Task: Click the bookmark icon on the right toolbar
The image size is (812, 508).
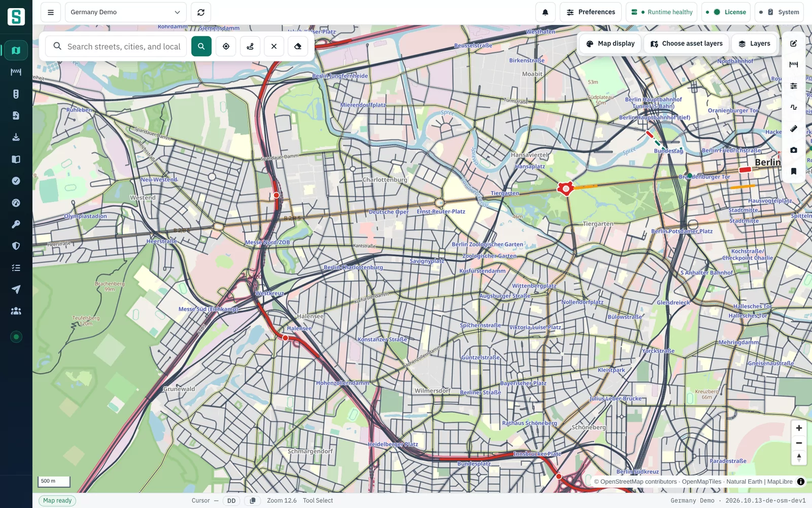Action: coord(794,171)
